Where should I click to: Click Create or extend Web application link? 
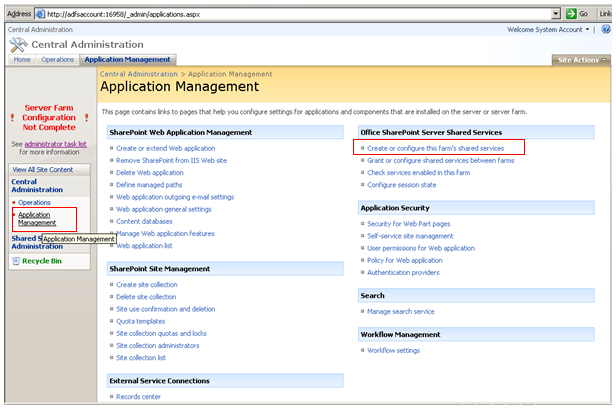[165, 148]
